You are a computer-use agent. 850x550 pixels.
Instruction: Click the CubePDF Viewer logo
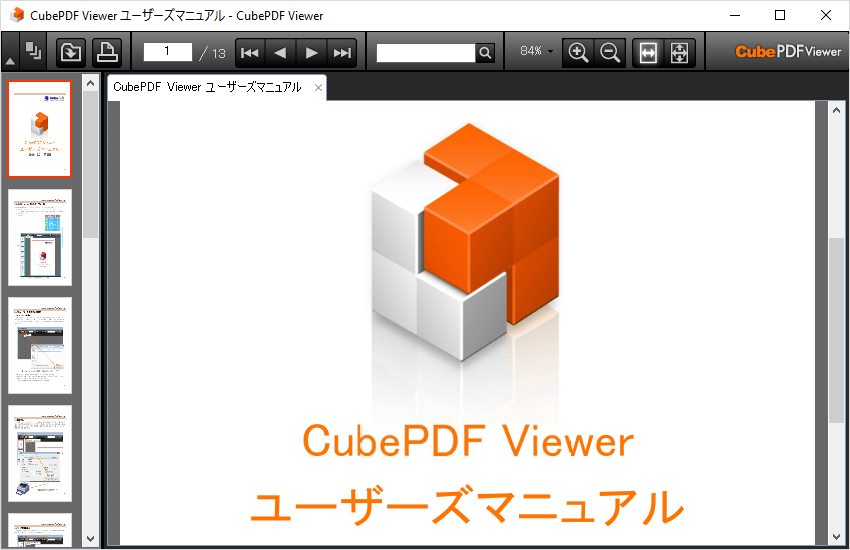(788, 51)
